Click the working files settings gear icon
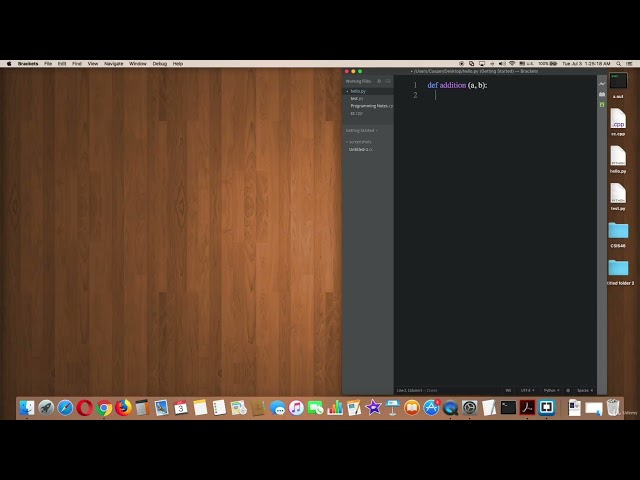This screenshot has width=640, height=480. coord(378,81)
